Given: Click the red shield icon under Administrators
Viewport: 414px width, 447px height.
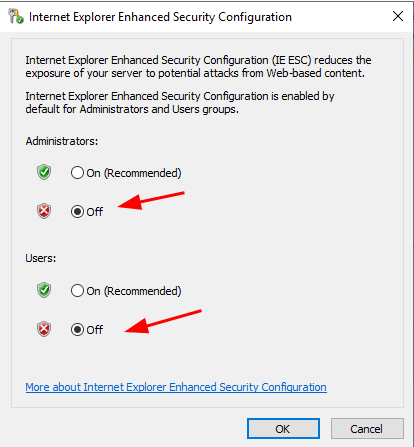Looking at the screenshot, I should coord(44,211).
